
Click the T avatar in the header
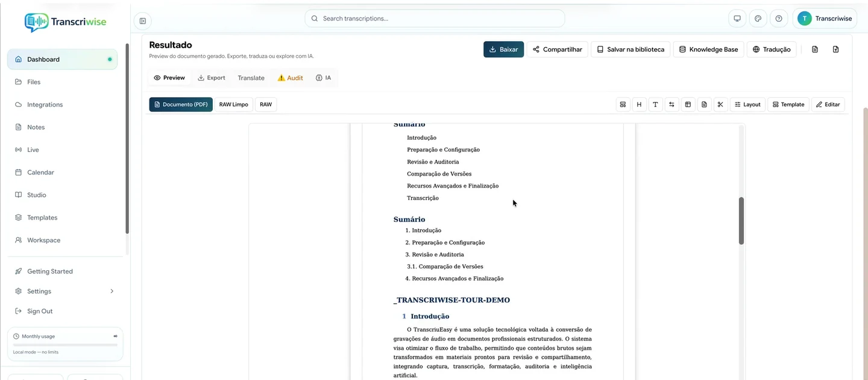[x=804, y=19]
